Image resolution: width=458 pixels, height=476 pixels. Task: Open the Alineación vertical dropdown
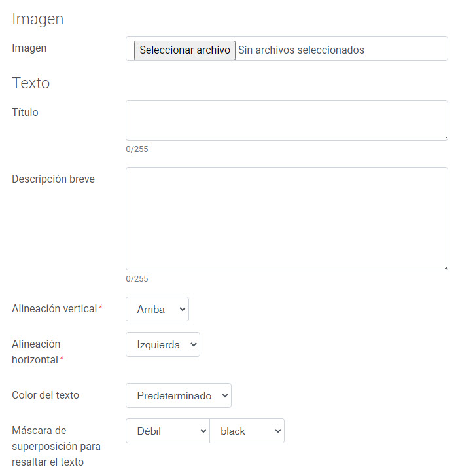pos(157,309)
